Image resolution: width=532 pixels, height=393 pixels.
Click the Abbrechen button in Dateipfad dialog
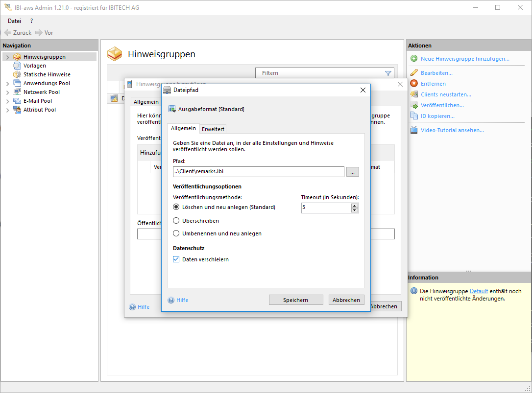coord(346,300)
